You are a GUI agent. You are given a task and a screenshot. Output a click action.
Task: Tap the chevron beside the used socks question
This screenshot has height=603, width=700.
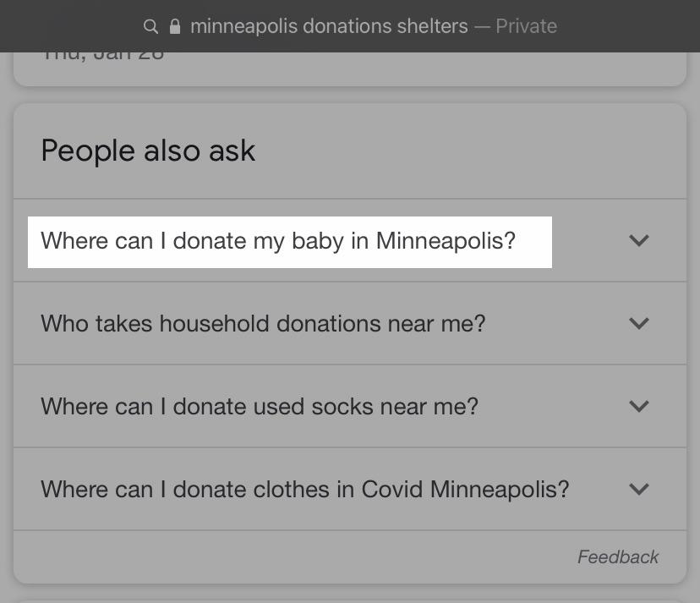(x=639, y=407)
